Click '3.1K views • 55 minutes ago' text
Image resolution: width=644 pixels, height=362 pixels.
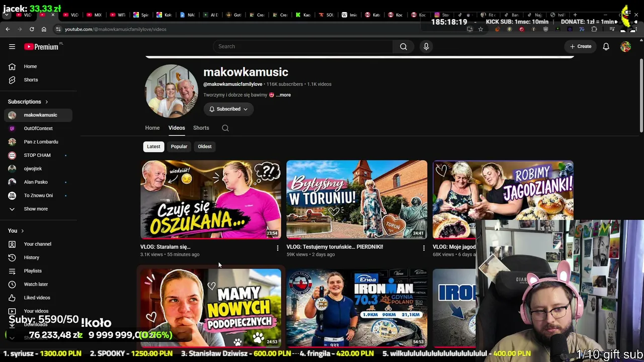170,254
